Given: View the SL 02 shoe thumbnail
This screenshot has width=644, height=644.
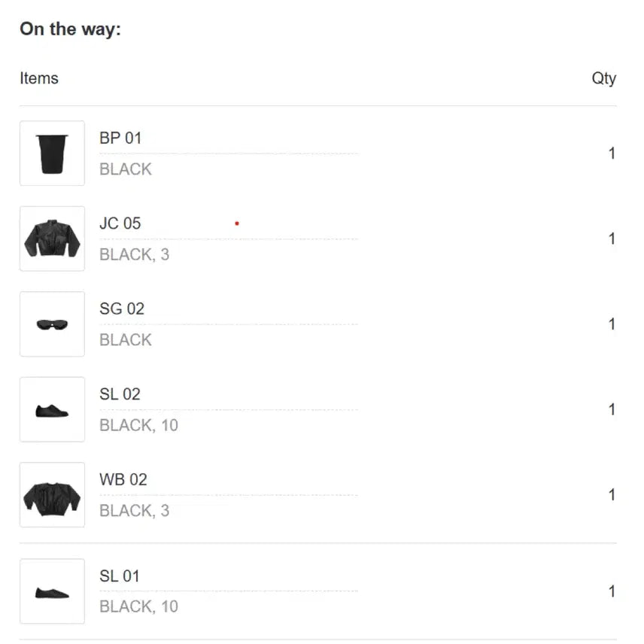Looking at the screenshot, I should [x=52, y=409].
